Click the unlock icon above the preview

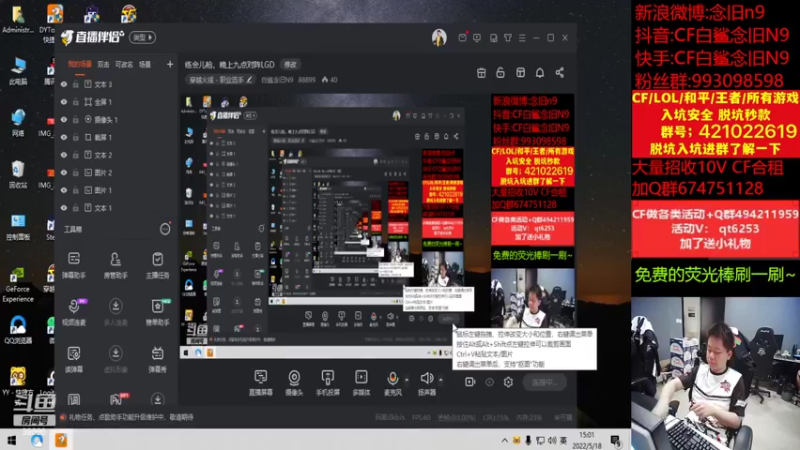click(501, 72)
